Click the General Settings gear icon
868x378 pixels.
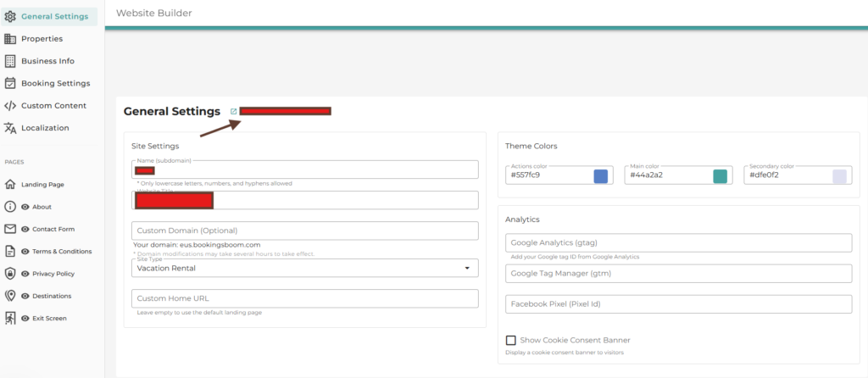pyautogui.click(x=10, y=16)
